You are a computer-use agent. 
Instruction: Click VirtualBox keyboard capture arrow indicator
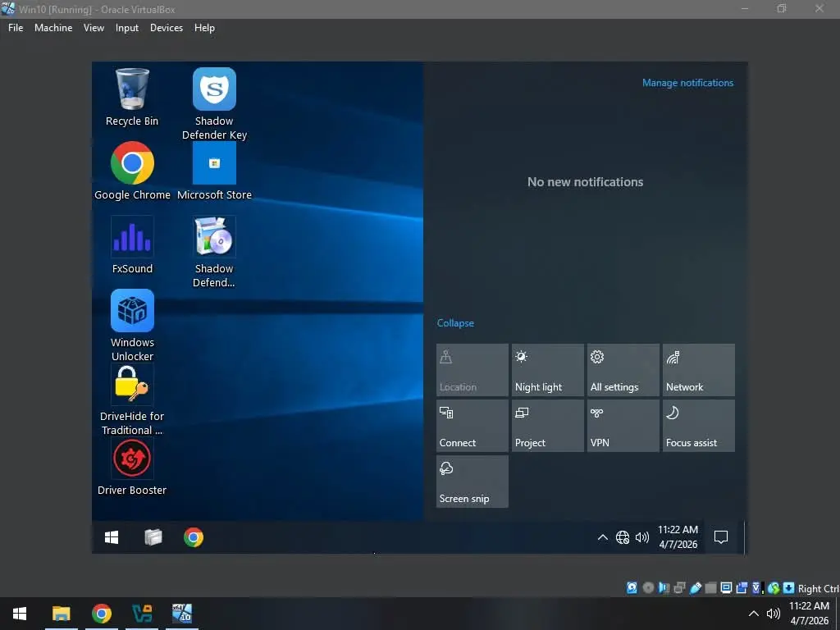788,587
